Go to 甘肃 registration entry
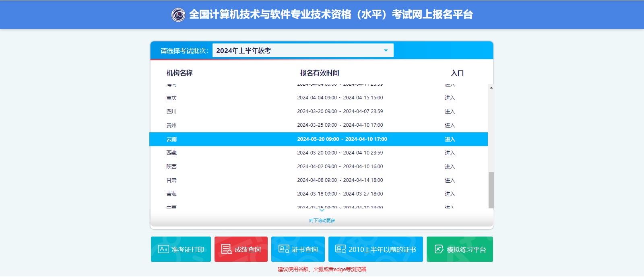This screenshot has height=280, width=644. [450, 180]
